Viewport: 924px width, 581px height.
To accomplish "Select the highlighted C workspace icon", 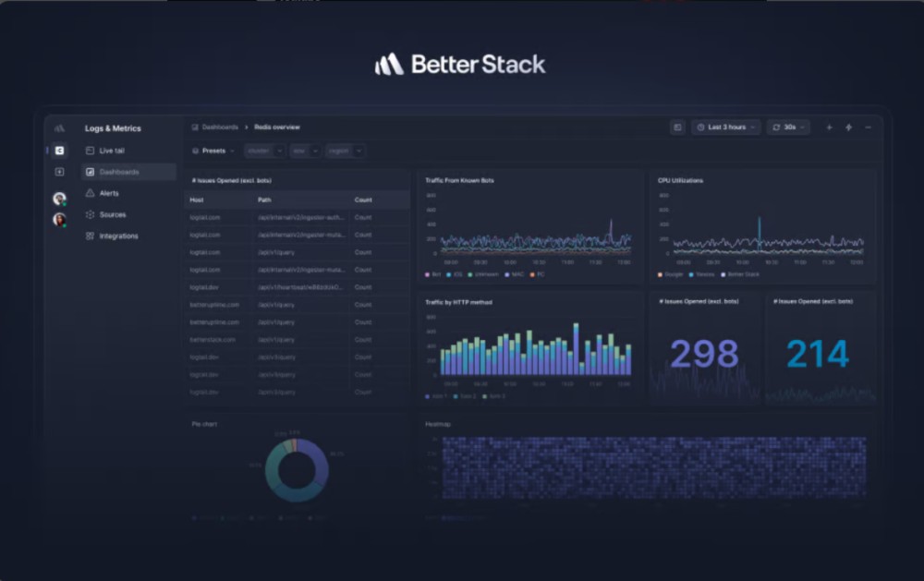I will pos(59,151).
